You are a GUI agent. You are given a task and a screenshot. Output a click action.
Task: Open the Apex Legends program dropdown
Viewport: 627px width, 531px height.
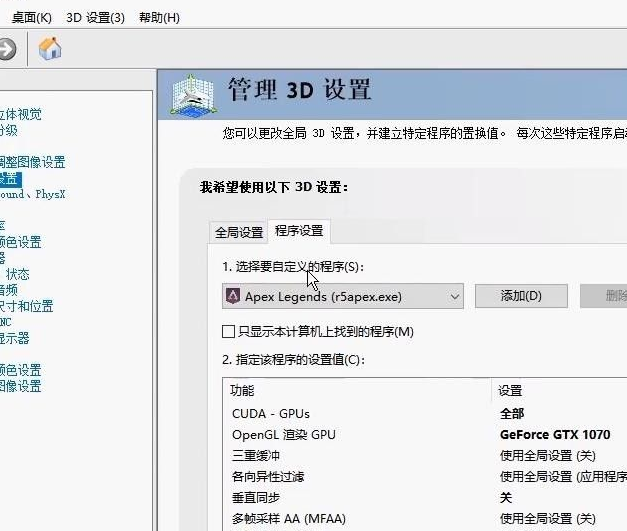pos(343,296)
